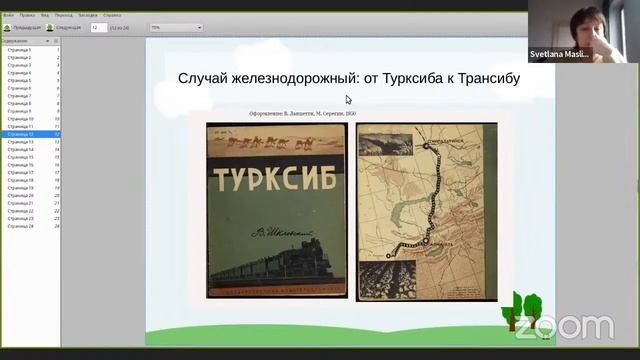The height and width of the screenshot is (360, 640).
Task: Select Страница 9 in the contents list
Action: (31, 111)
